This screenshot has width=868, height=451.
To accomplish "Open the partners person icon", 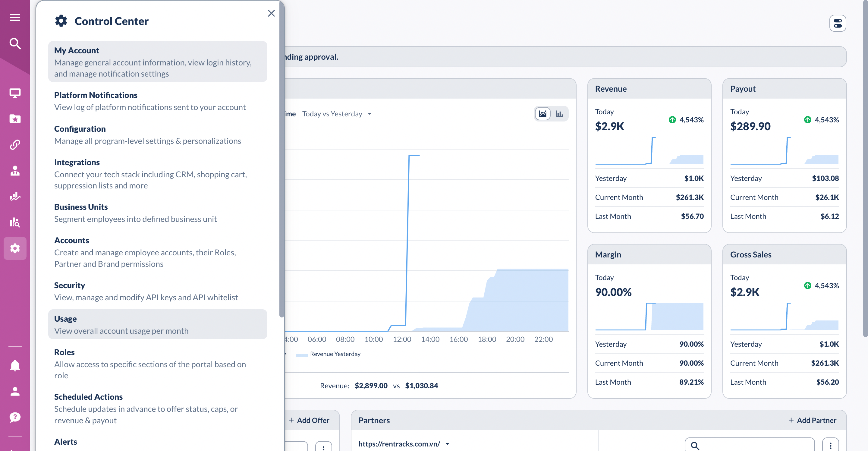I will click(15, 171).
